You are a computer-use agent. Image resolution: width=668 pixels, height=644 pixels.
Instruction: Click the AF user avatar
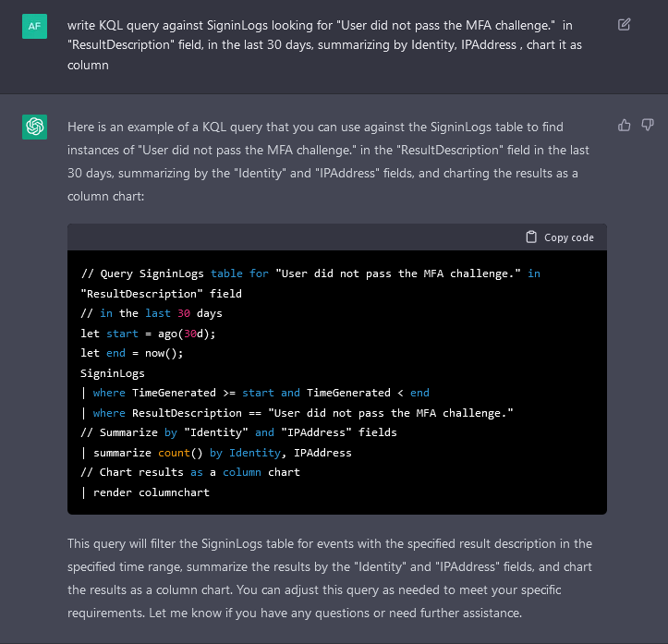pos(34,26)
